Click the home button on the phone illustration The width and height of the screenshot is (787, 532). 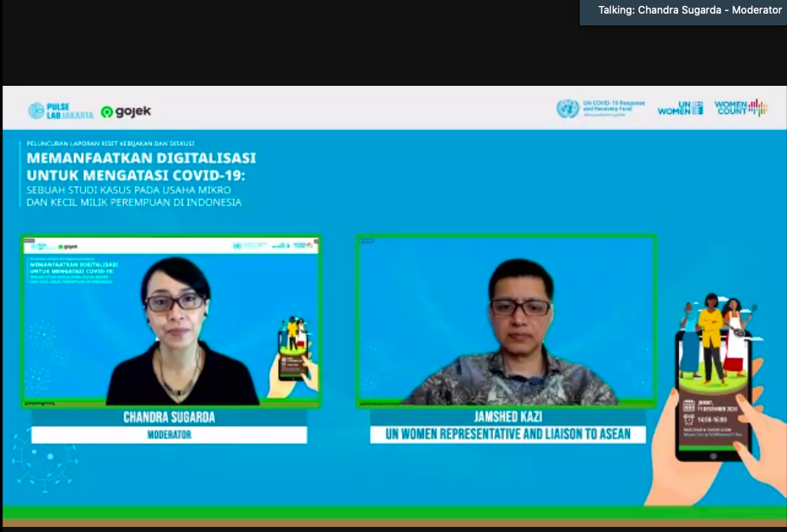coord(713,456)
